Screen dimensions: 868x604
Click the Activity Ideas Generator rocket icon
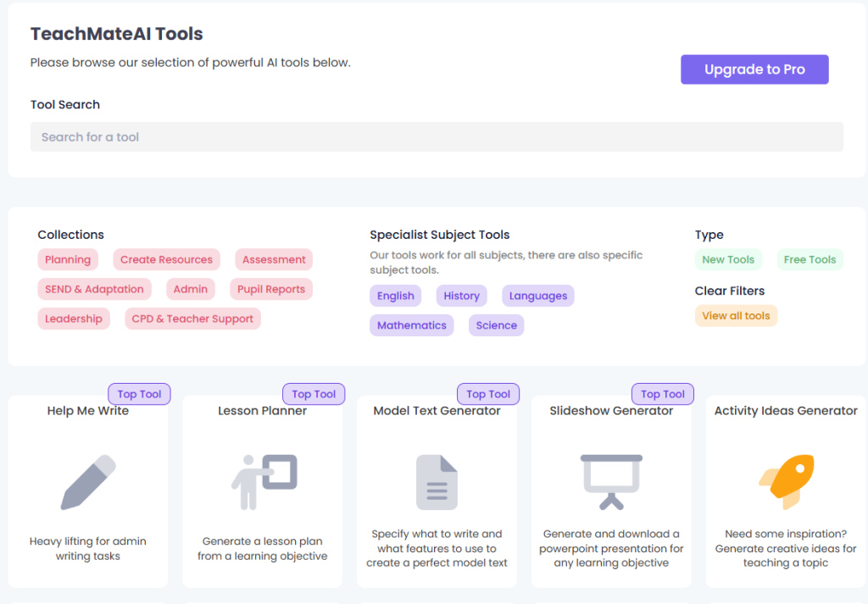point(785,479)
